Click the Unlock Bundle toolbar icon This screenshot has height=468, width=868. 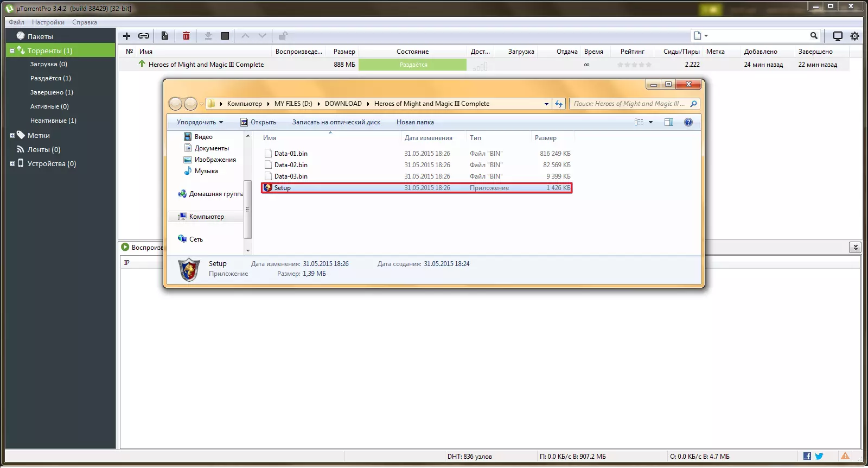coord(283,36)
